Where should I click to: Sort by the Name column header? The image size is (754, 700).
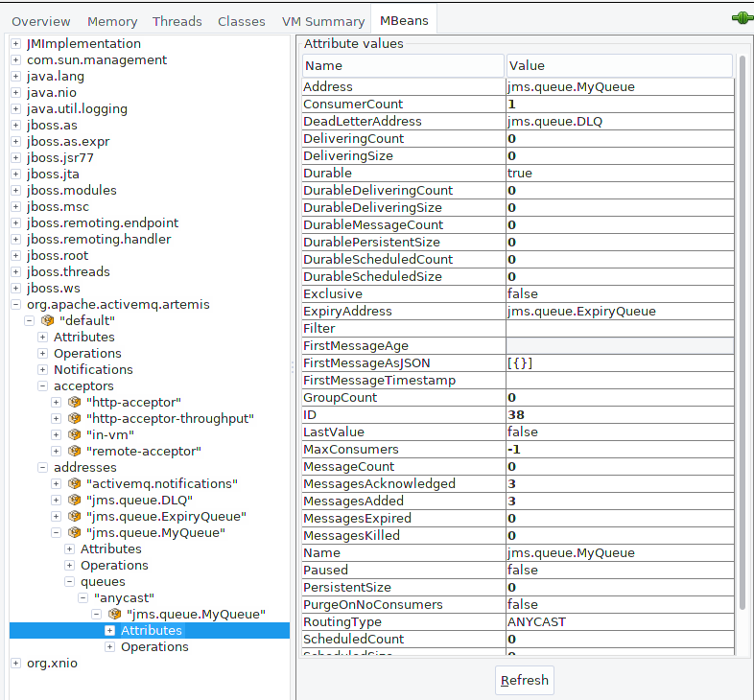tap(403, 66)
